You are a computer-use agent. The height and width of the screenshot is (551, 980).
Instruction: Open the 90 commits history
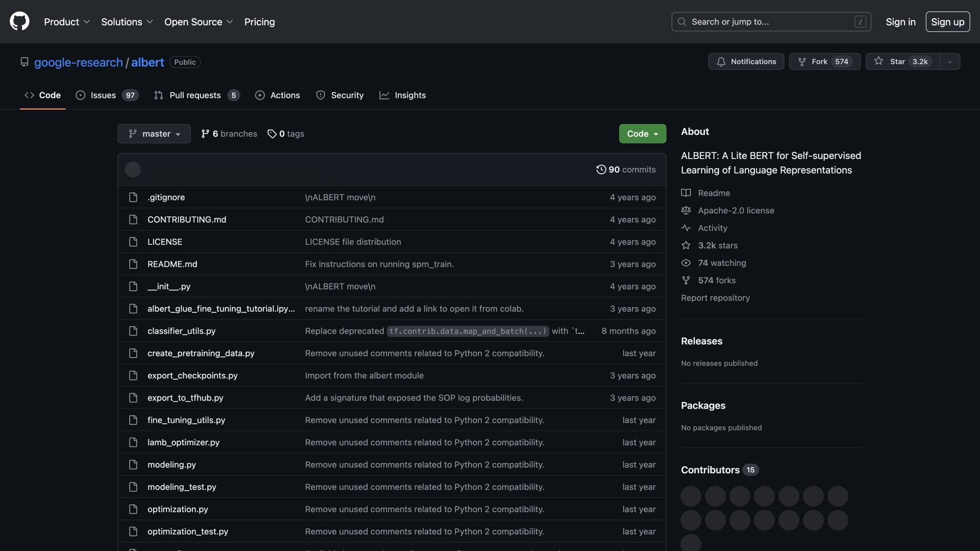(x=626, y=169)
